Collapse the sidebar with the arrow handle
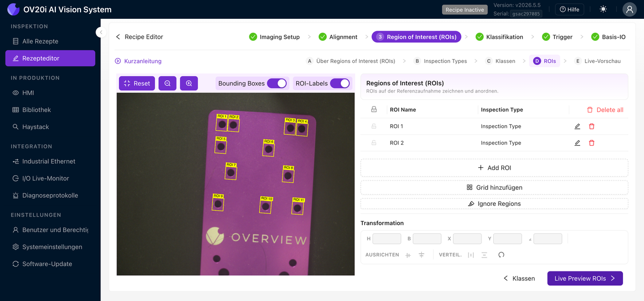 click(100, 32)
